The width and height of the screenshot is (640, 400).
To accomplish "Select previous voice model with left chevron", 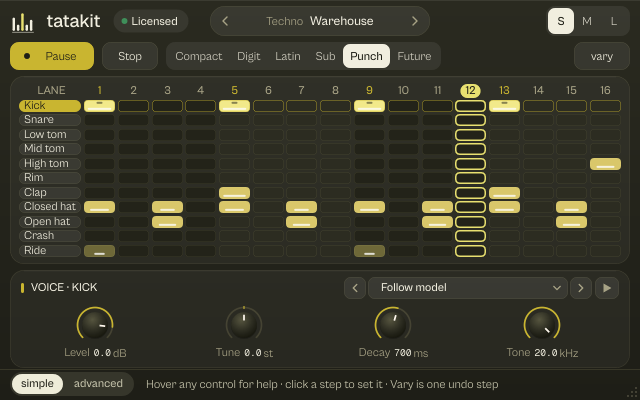I will coord(355,288).
